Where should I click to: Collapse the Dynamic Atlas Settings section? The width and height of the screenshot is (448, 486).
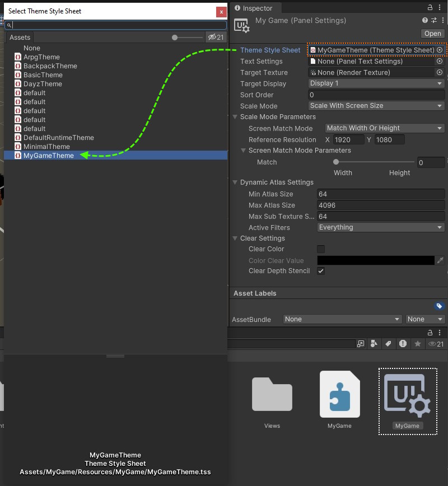point(235,183)
